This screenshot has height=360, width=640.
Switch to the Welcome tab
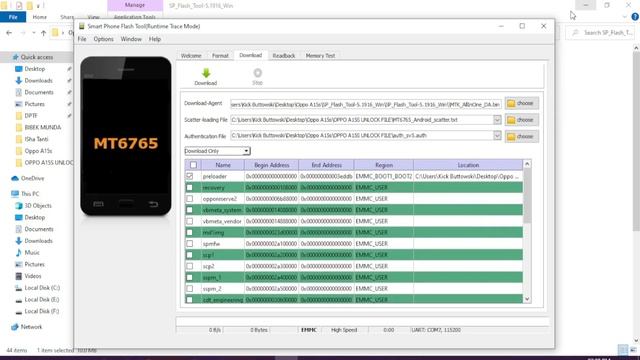pos(191,56)
